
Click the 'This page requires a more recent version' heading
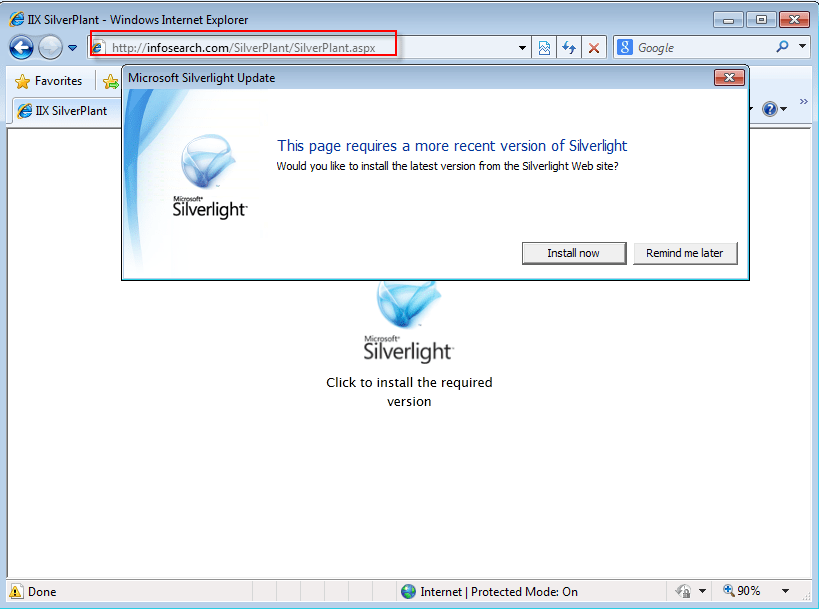(452, 146)
